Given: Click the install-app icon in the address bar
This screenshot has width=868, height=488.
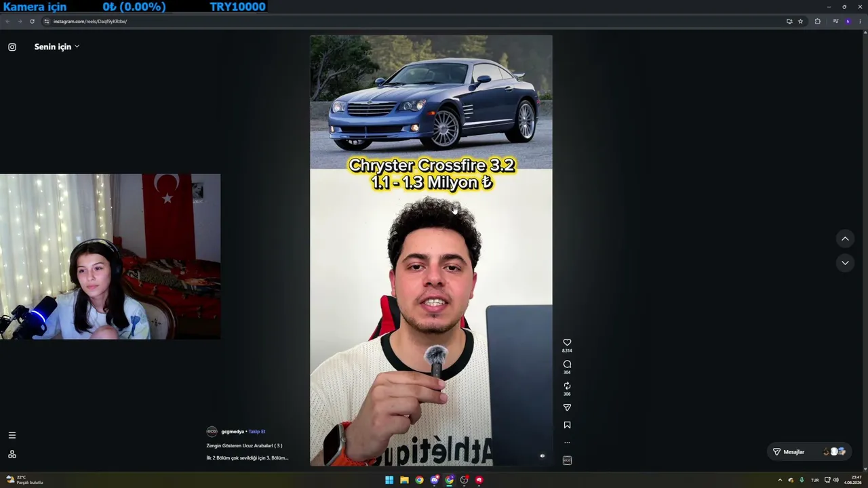Looking at the screenshot, I should coord(789,21).
